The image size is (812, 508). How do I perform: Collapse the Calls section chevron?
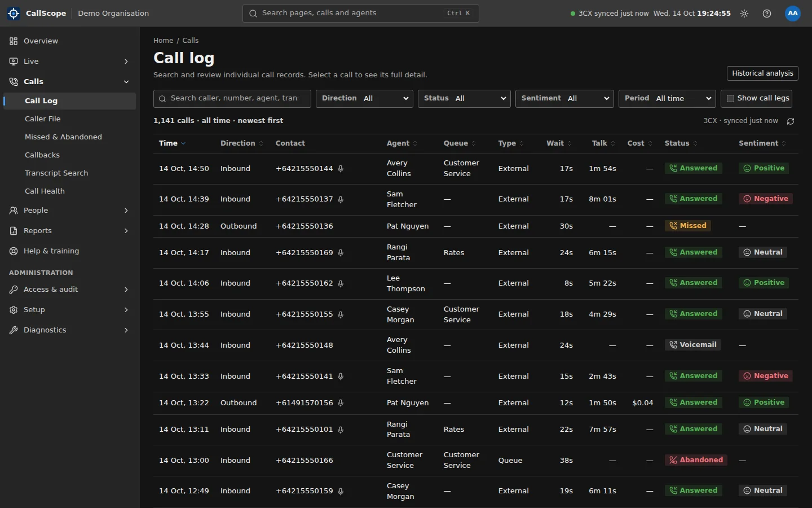(x=126, y=82)
